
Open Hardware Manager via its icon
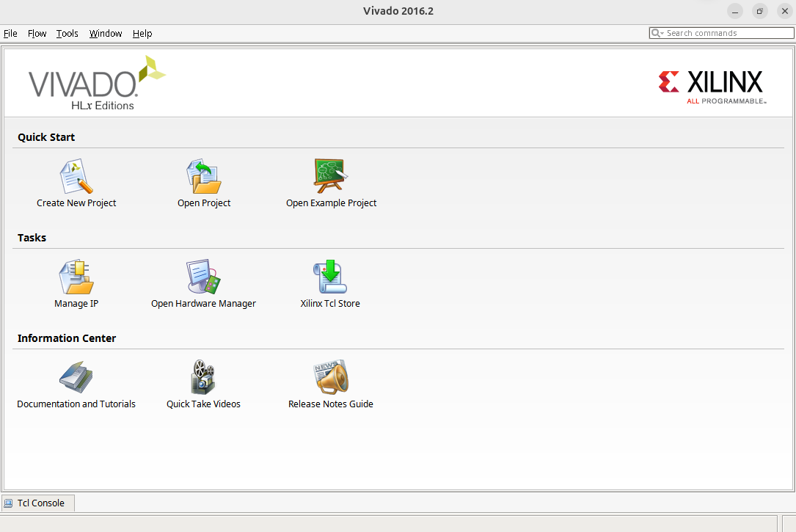pyautogui.click(x=203, y=277)
